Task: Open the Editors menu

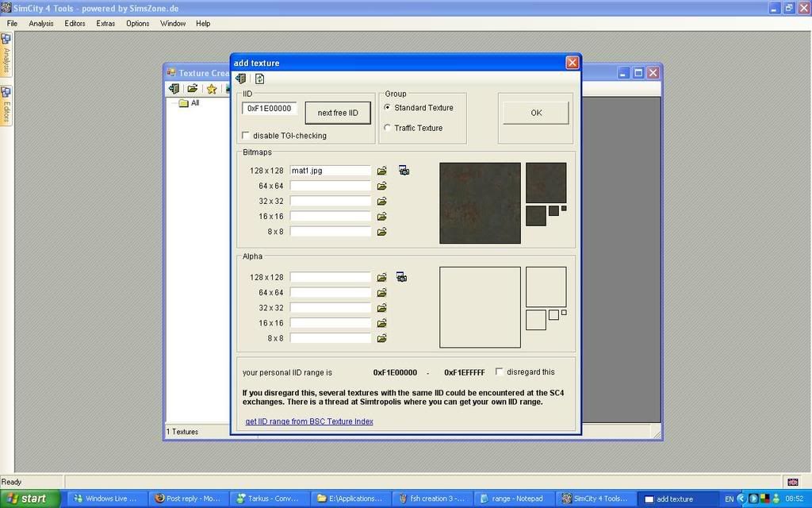Action: coord(75,23)
